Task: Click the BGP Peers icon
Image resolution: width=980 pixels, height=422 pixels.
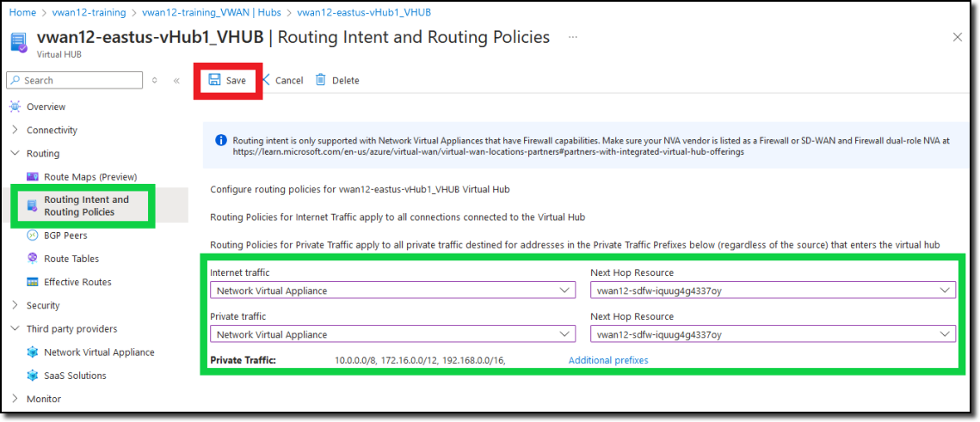Action: 33,235
